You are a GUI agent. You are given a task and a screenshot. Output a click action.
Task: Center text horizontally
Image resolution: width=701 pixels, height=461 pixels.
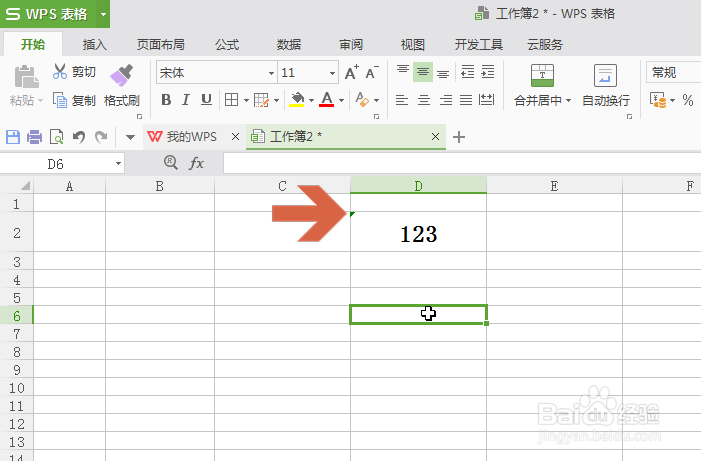coord(423,100)
